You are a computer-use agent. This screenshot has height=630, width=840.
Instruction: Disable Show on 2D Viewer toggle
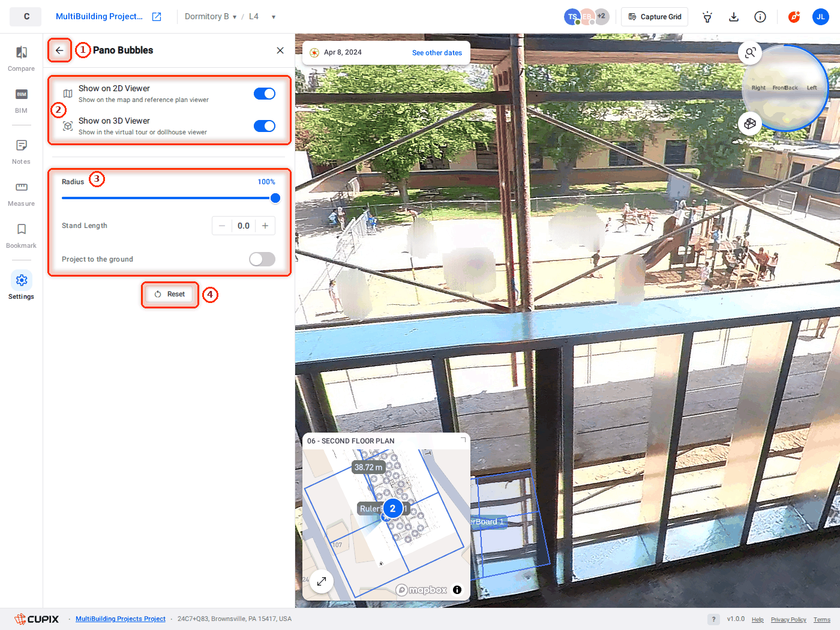point(265,94)
